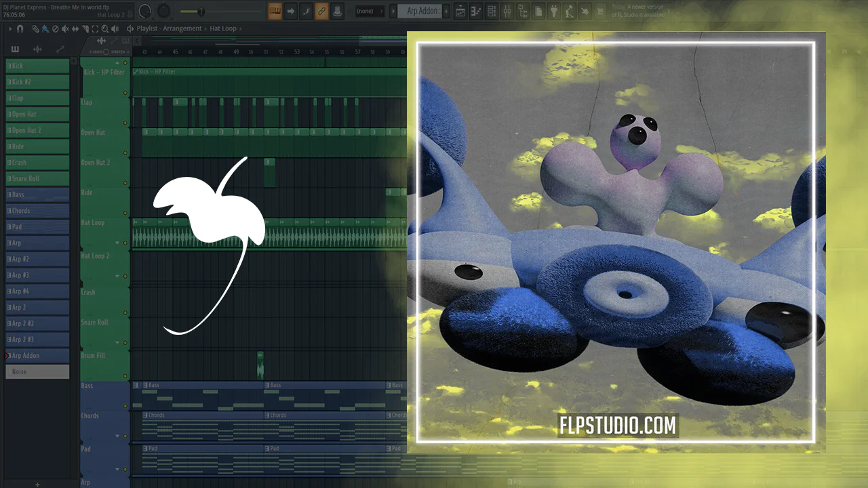Select the Kick #2 pattern in picker
868x488 pixels.
pos(37,82)
